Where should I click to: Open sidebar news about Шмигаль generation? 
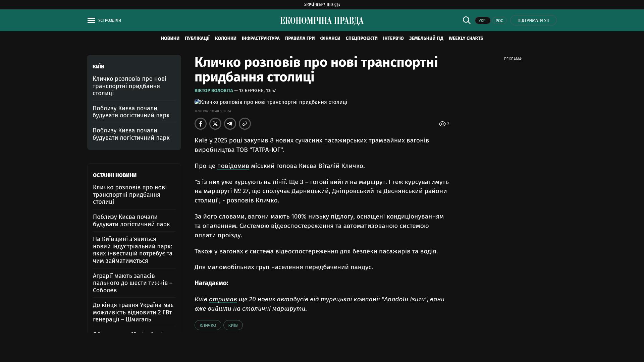(133, 312)
